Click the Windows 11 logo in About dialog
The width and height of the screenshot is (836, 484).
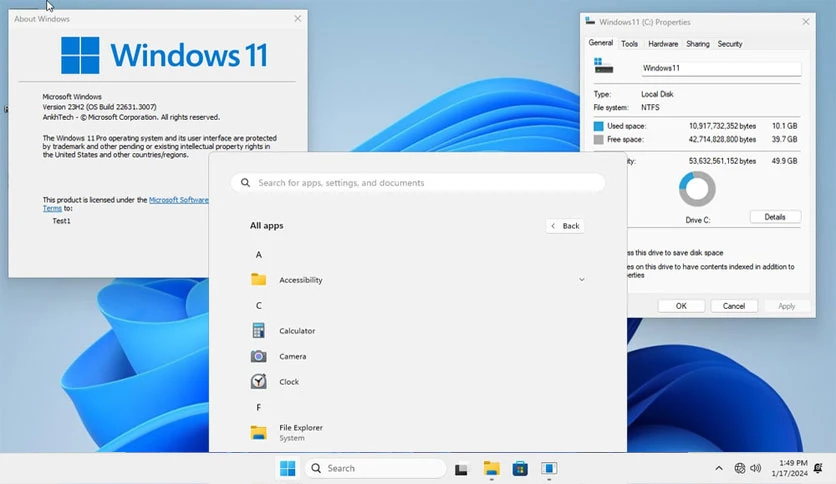pos(164,55)
